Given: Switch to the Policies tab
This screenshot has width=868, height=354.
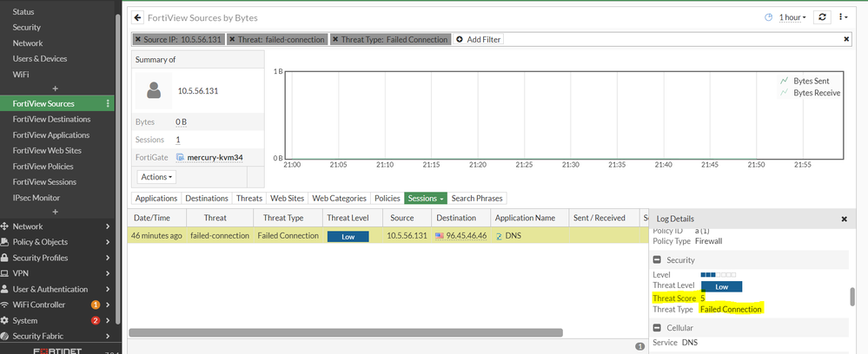Looking at the screenshot, I should [387, 198].
